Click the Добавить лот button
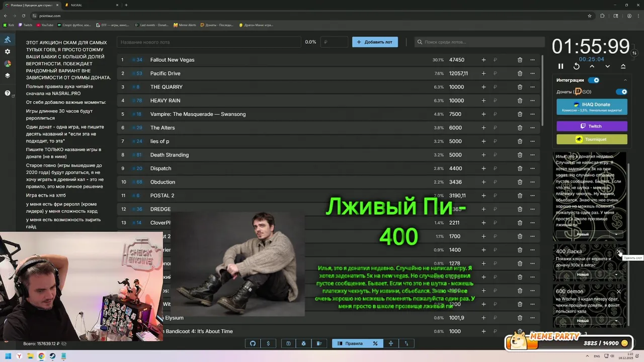 (x=375, y=42)
